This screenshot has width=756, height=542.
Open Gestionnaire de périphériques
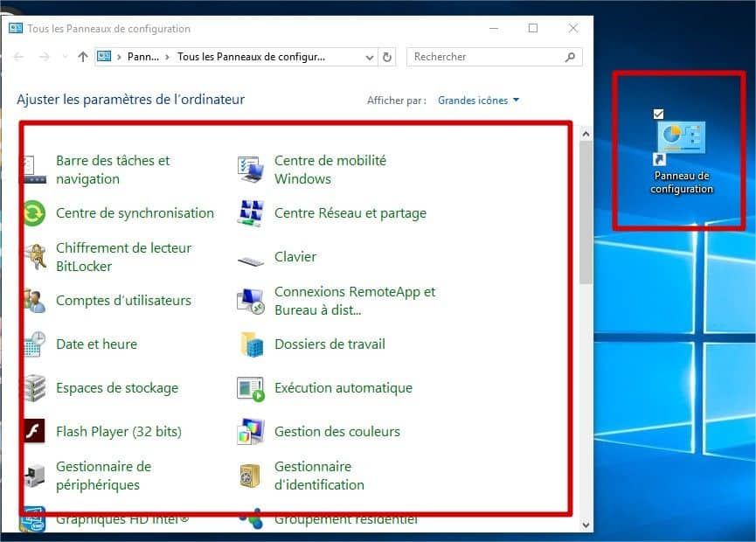(103, 475)
